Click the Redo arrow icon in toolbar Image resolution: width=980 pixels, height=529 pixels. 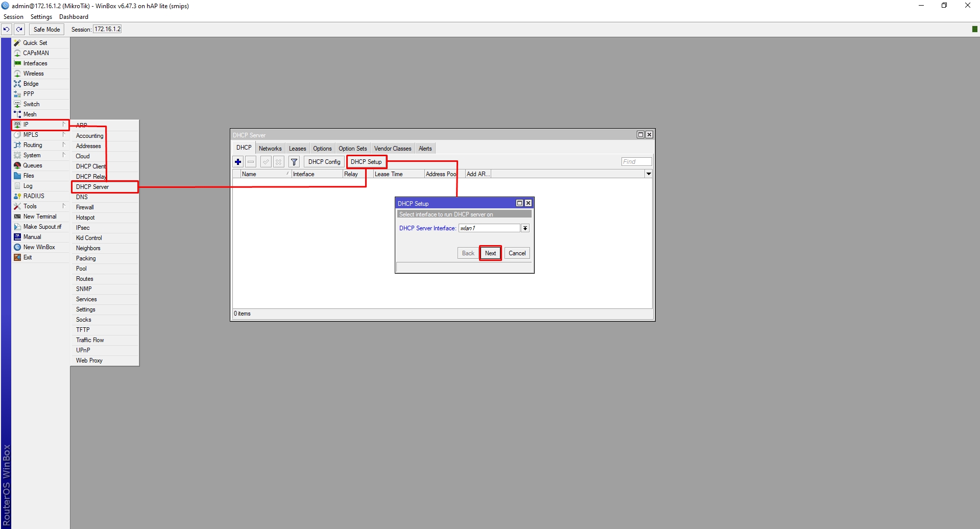point(19,29)
